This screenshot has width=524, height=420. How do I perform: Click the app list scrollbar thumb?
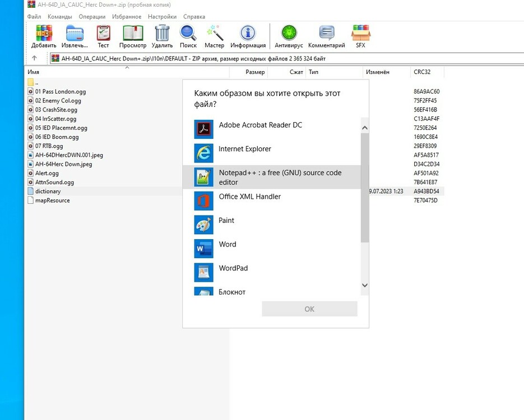[365, 188]
